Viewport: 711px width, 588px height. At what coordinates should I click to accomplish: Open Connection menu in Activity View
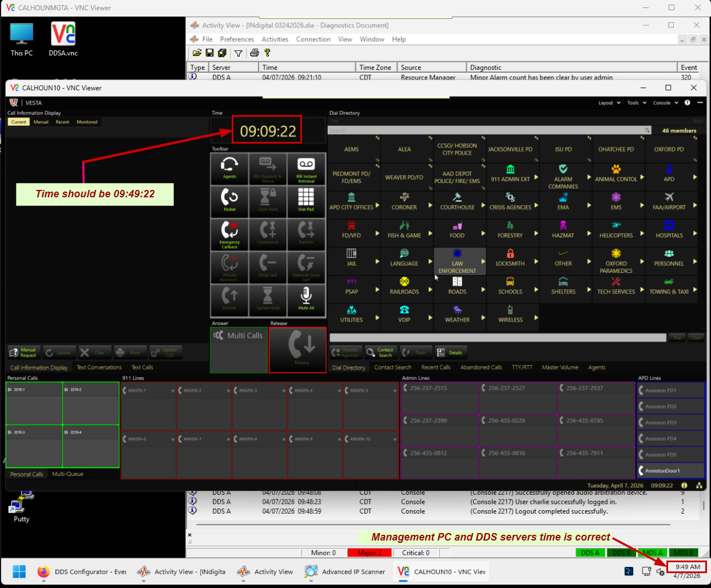[313, 39]
